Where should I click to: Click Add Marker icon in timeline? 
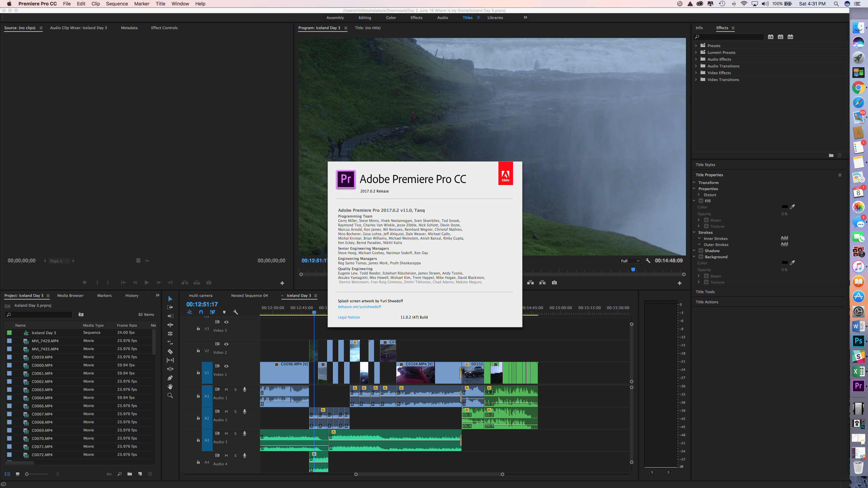pyautogui.click(x=224, y=312)
